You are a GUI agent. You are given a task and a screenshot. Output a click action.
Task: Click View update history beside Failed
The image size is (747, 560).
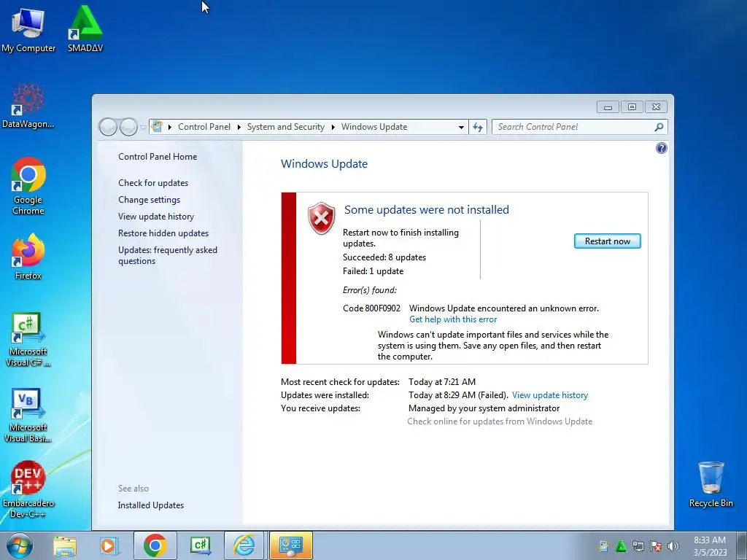550,395
